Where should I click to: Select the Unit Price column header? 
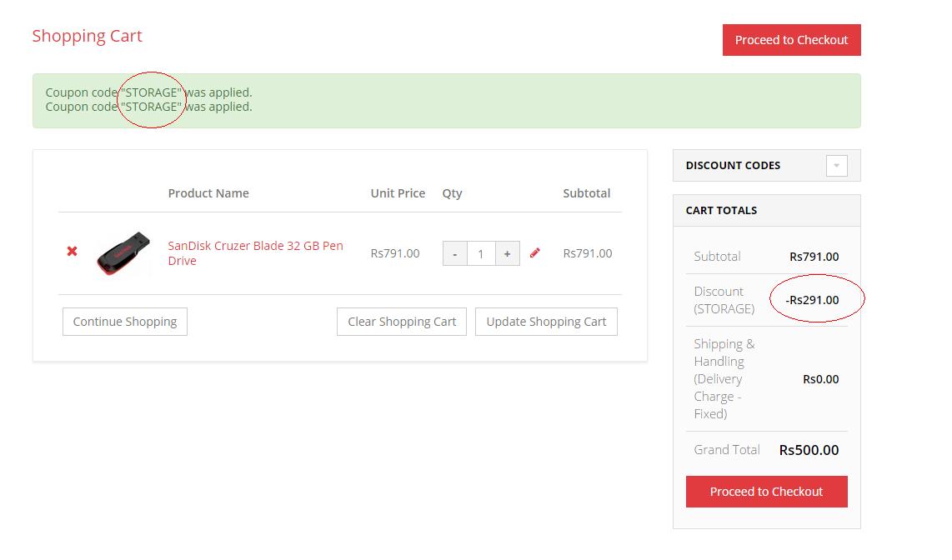click(398, 193)
